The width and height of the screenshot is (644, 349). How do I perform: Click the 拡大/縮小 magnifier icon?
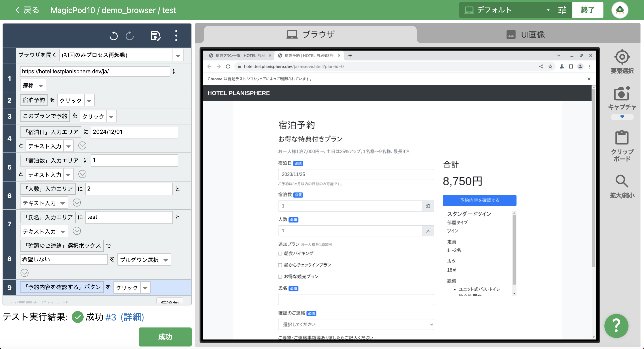point(622,181)
